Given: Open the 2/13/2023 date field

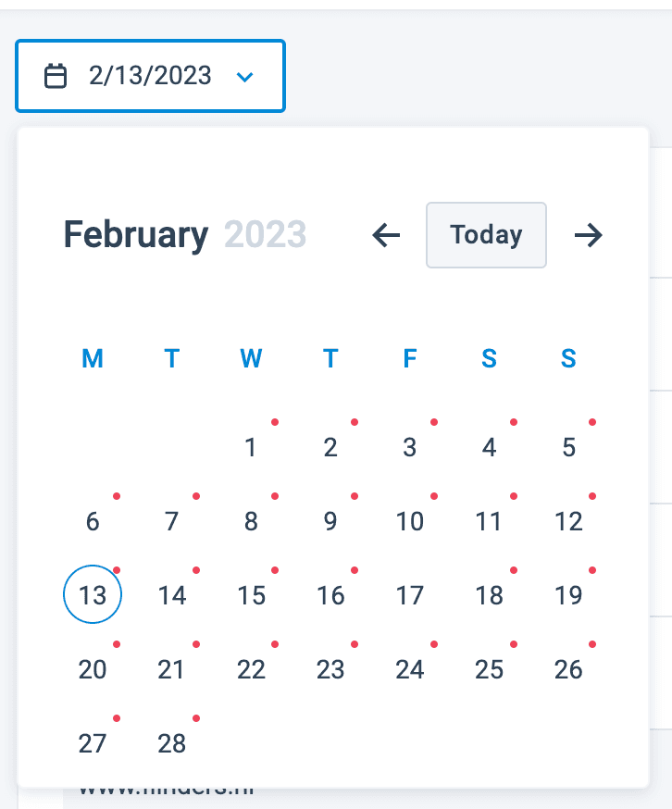Looking at the screenshot, I should [150, 76].
